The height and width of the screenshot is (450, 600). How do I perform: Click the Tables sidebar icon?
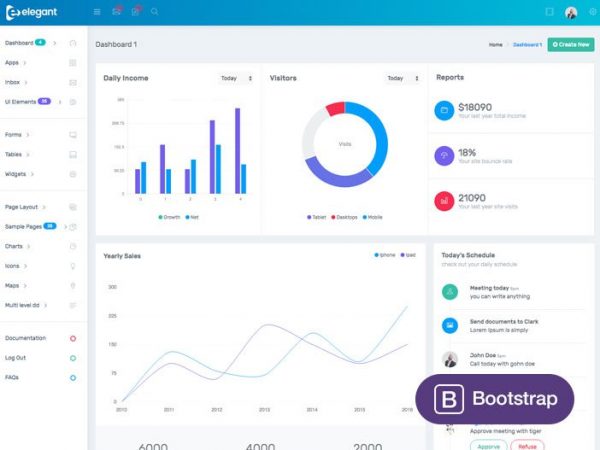(x=73, y=155)
